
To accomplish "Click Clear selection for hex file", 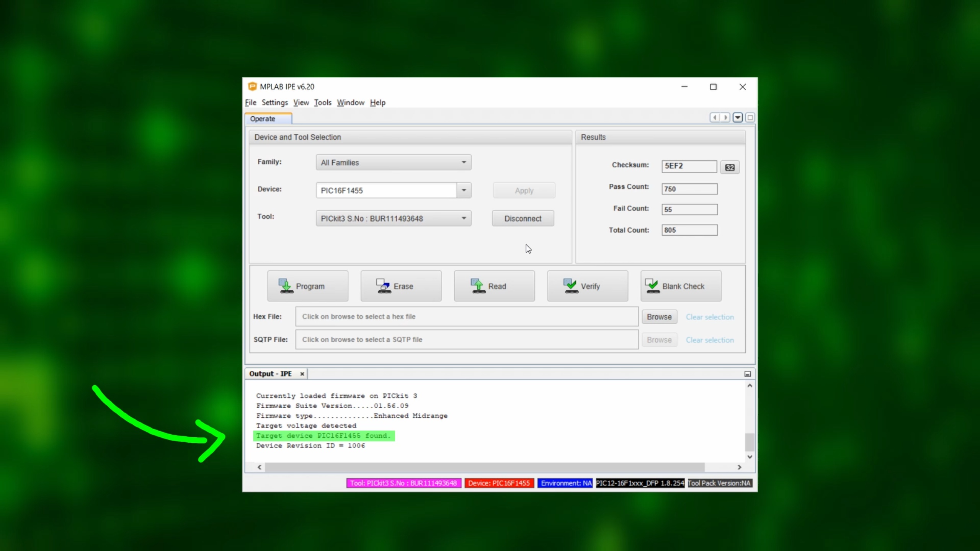I will (x=709, y=317).
